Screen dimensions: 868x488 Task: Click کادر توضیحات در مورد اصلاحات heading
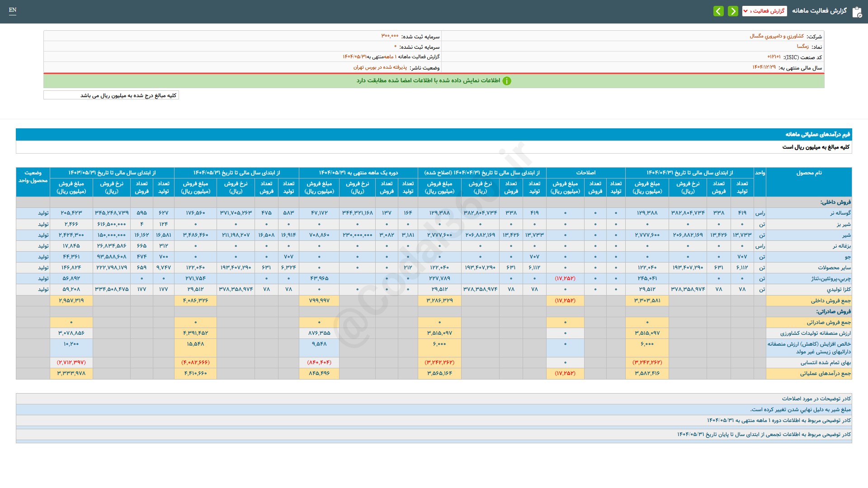coord(816,399)
